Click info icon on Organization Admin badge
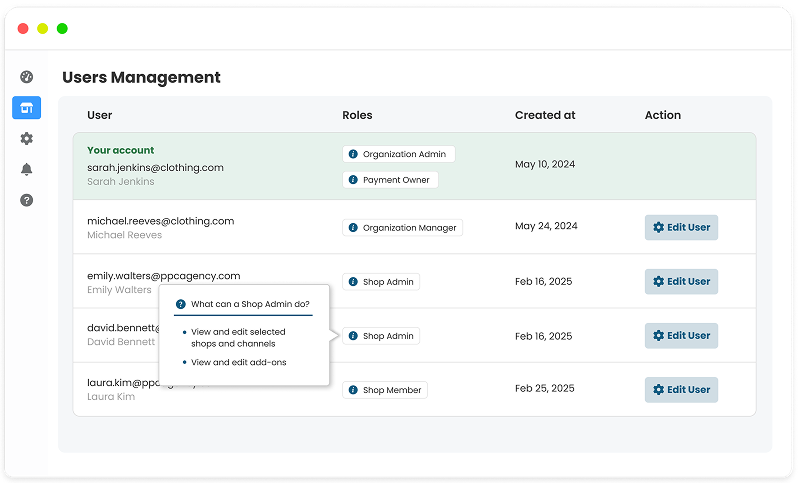Screen dimensions: 798x483 [x=353, y=154]
